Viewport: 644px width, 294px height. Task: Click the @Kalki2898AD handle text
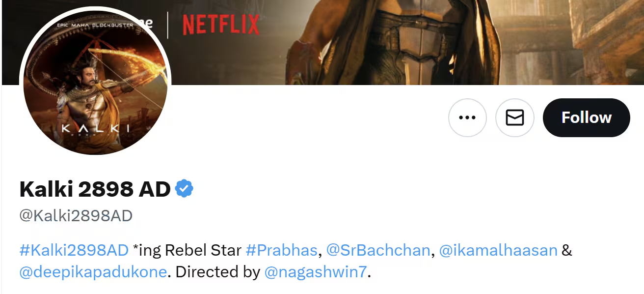(x=76, y=215)
